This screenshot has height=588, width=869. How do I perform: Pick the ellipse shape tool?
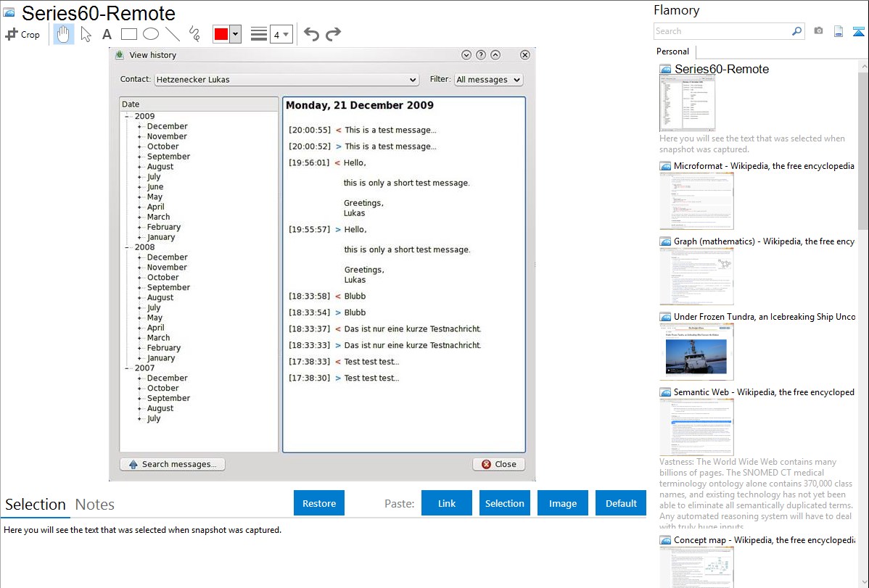pos(151,34)
